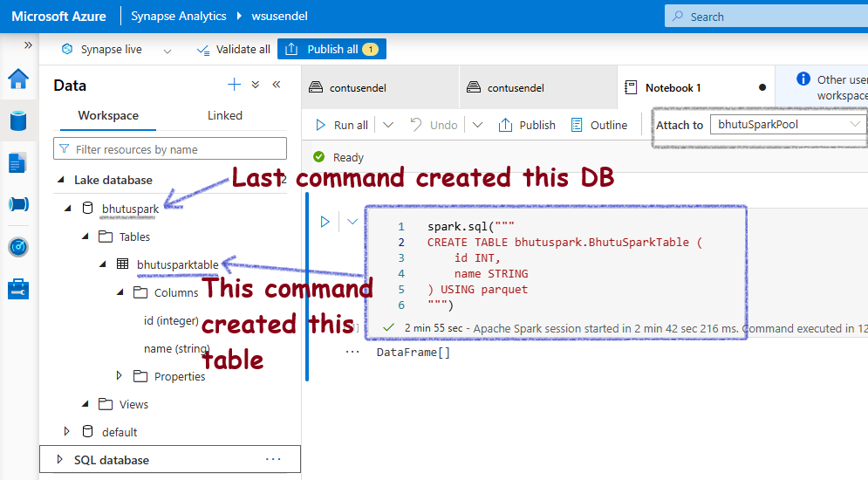
Task: Click the Views folder icon
Action: [106, 403]
